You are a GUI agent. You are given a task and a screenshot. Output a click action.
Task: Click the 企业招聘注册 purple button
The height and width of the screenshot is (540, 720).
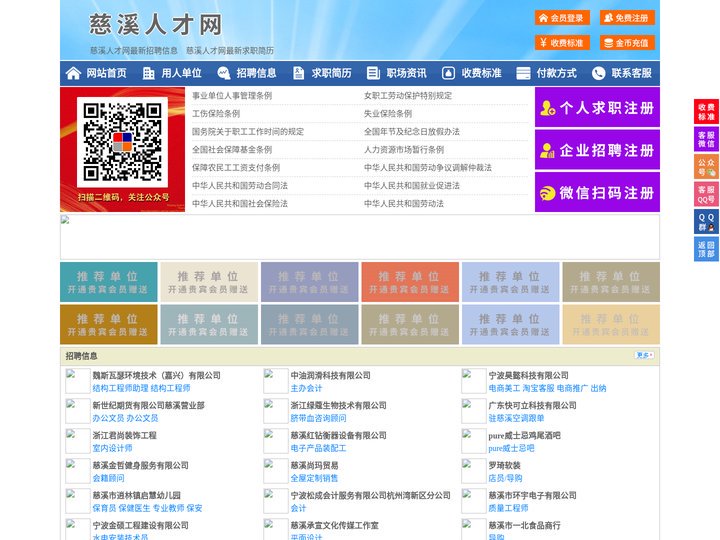(597, 150)
